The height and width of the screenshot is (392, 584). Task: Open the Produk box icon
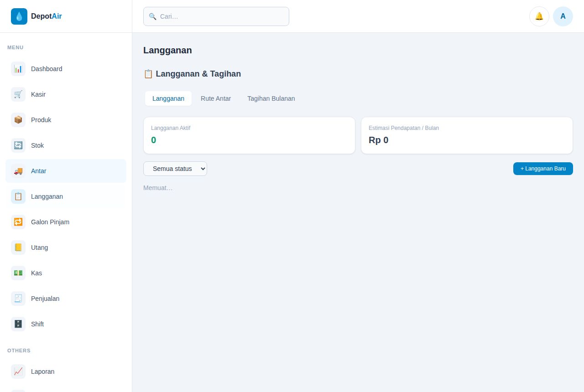coord(18,120)
